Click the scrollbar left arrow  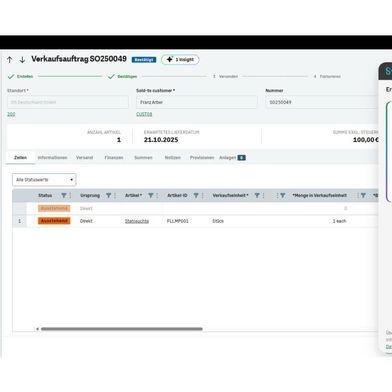pyautogui.click(x=37, y=329)
